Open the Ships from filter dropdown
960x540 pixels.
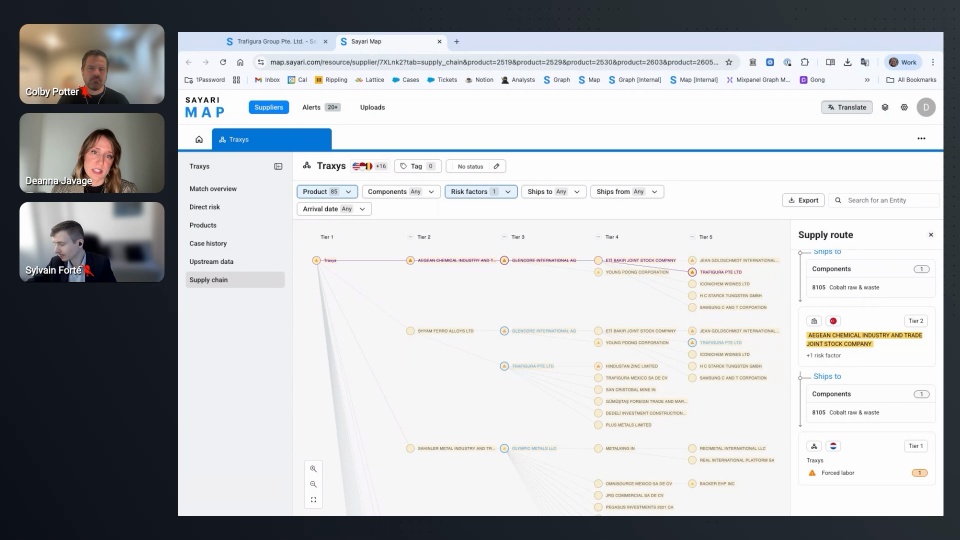627,192
